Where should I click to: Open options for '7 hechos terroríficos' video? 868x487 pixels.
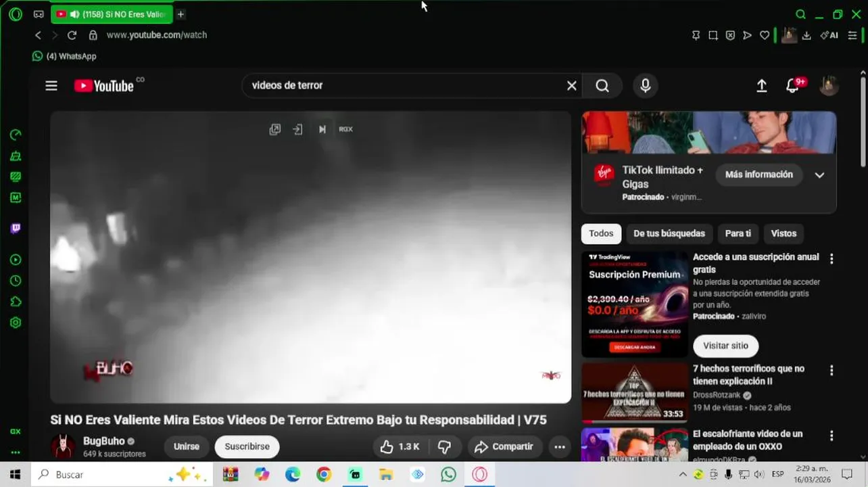tap(831, 371)
